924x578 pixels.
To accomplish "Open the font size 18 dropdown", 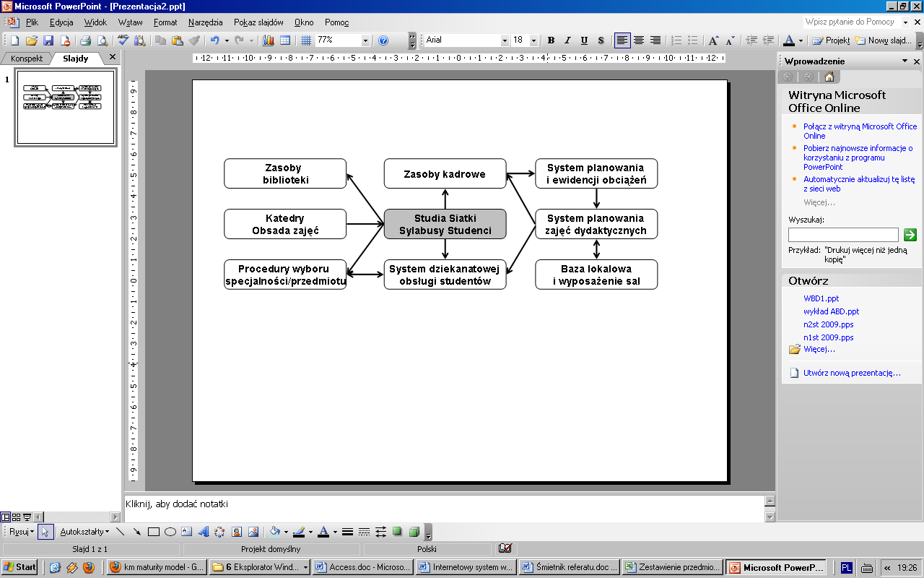I will click(533, 40).
